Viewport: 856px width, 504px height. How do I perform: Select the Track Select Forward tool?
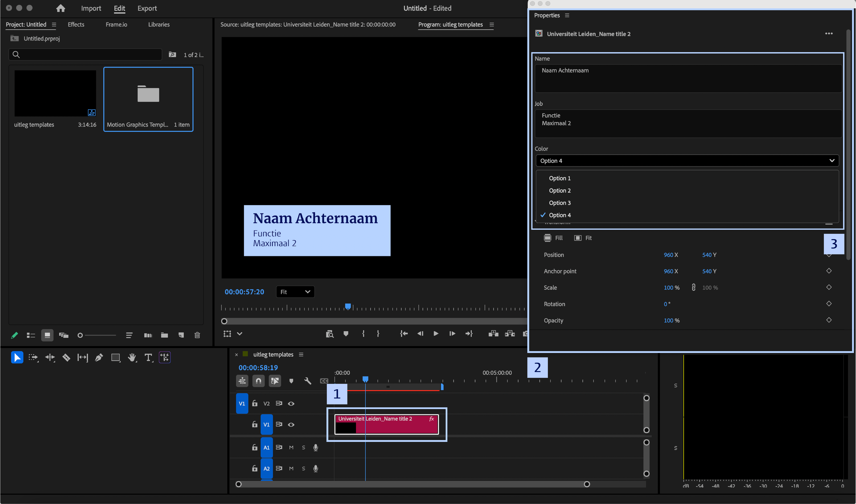(33, 357)
